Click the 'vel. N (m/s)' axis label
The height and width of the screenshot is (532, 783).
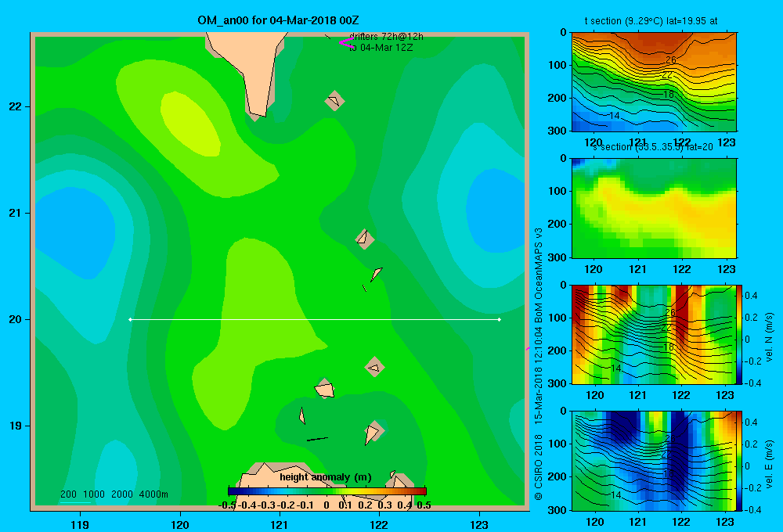[769, 337]
